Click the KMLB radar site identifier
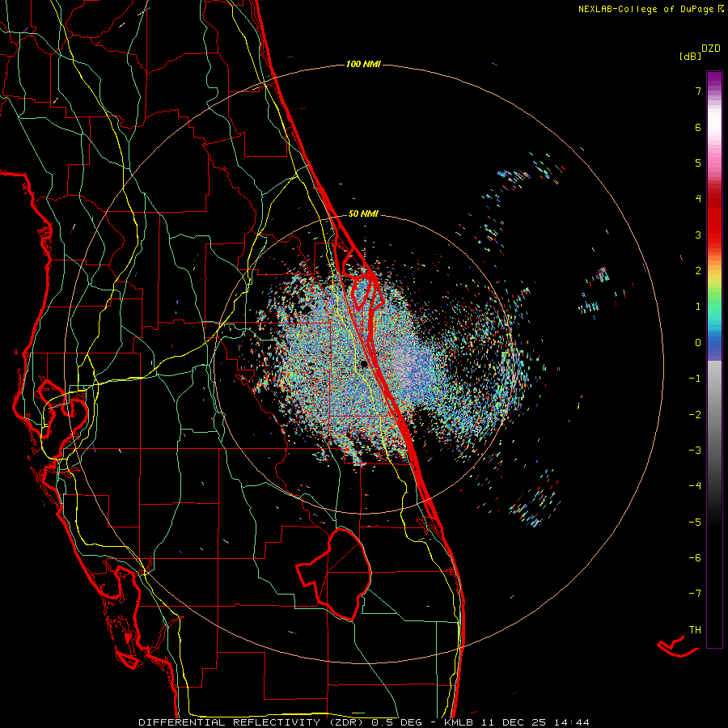728x728 pixels. click(459, 722)
